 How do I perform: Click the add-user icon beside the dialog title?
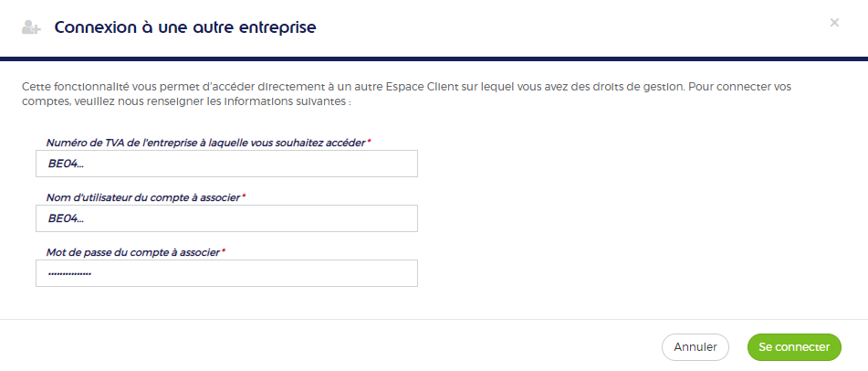pos(31,27)
